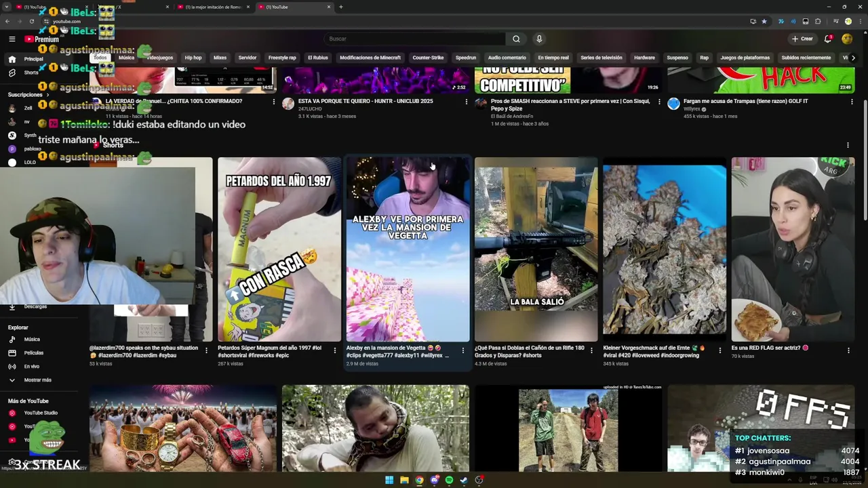The image size is (868, 488).
Task: Open File Explorer from taskbar
Action: pos(404,480)
